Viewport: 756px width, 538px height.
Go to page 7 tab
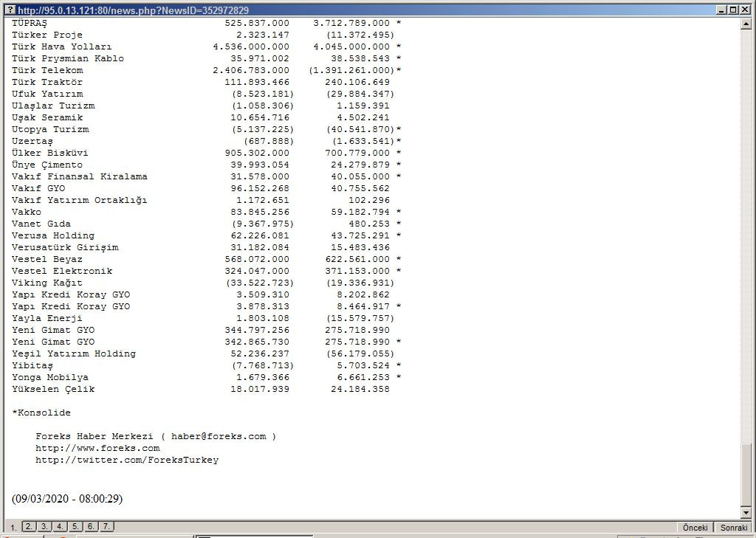106,526
